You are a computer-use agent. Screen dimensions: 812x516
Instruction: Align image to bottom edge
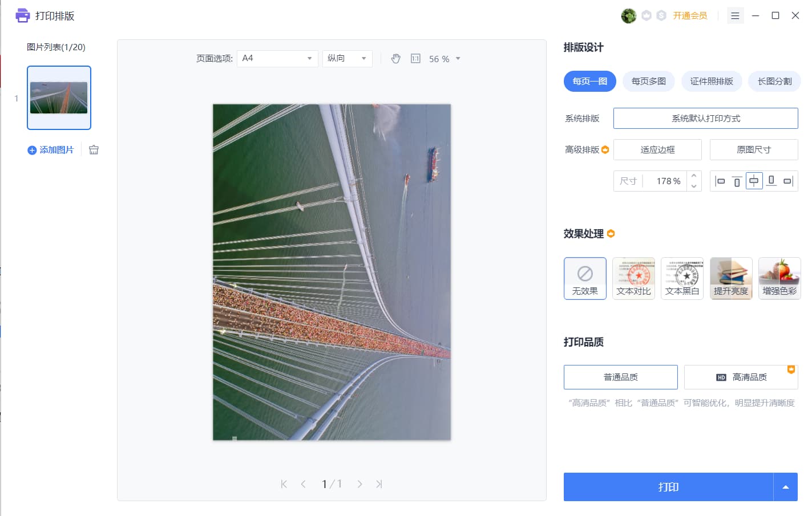point(771,181)
